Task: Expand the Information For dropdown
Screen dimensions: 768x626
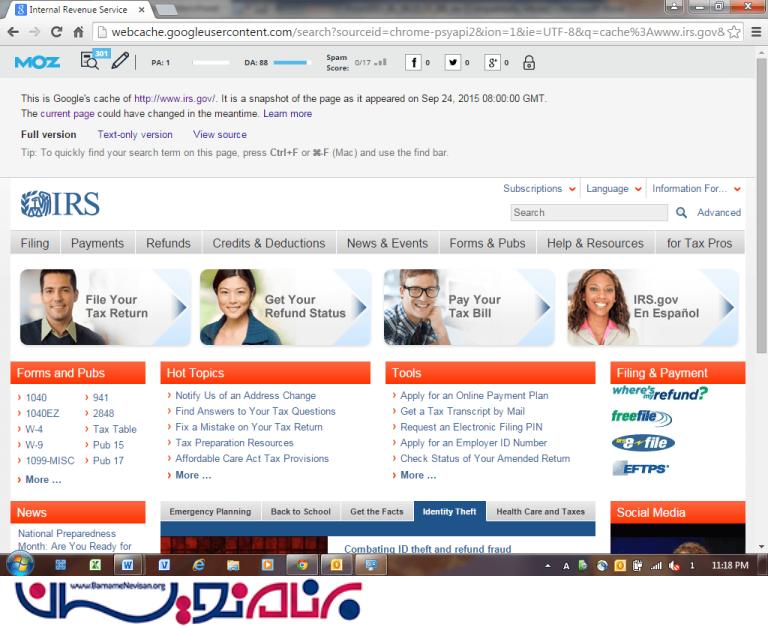Action: point(696,189)
